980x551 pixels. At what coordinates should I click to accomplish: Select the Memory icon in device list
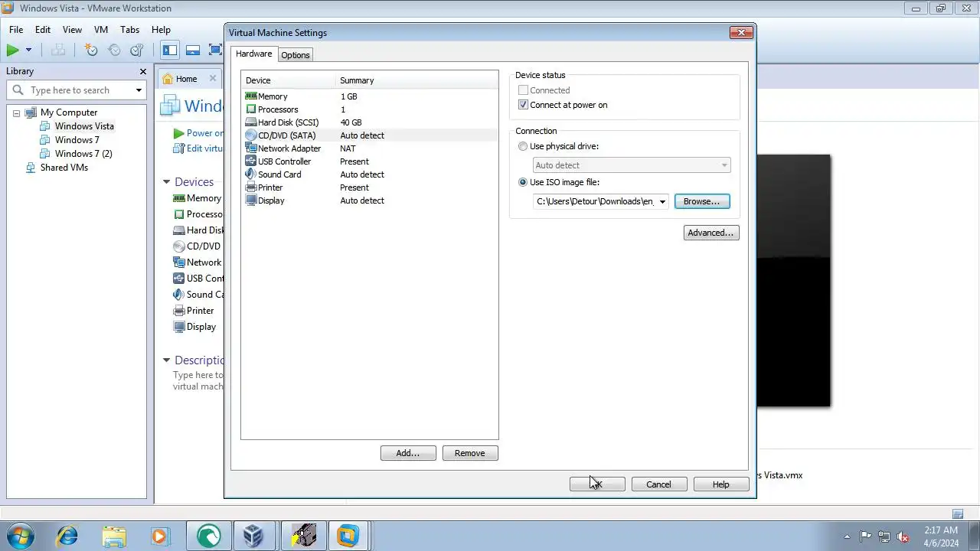pyautogui.click(x=251, y=96)
